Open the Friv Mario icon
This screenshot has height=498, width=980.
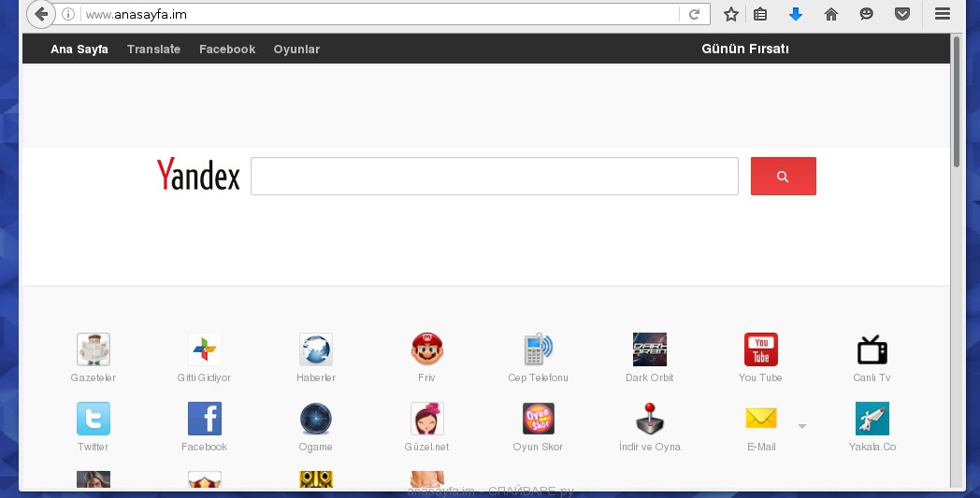point(426,349)
